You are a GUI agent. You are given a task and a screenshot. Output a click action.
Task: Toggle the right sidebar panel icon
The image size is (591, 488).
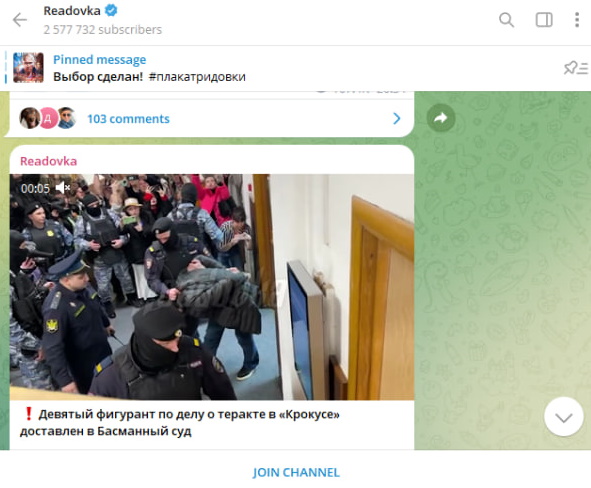pos(544,20)
